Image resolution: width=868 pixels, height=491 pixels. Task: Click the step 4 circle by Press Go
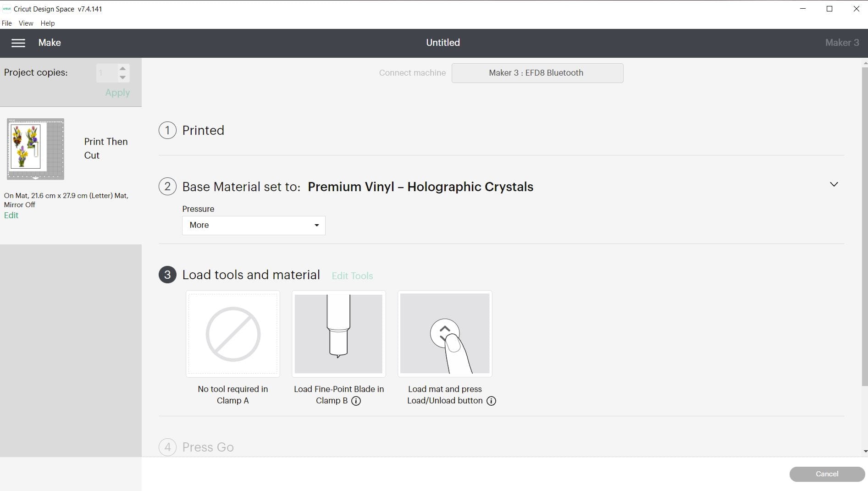[167, 447]
